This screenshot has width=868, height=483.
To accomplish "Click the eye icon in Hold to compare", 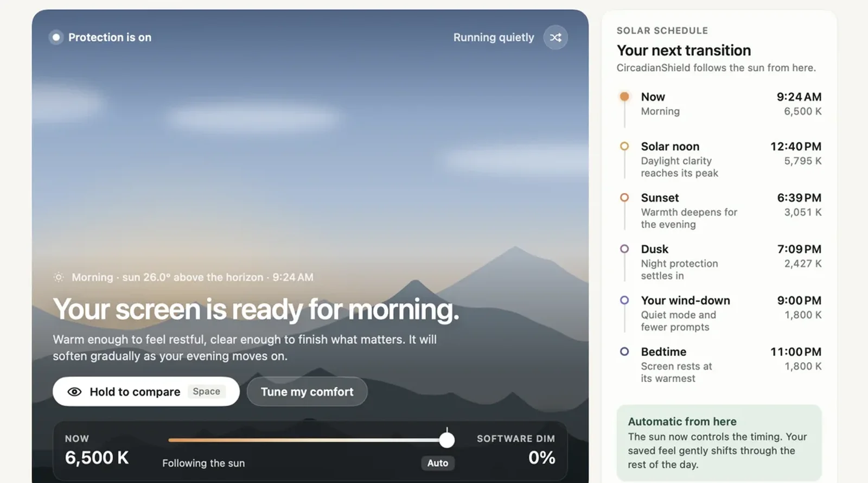I will click(74, 392).
